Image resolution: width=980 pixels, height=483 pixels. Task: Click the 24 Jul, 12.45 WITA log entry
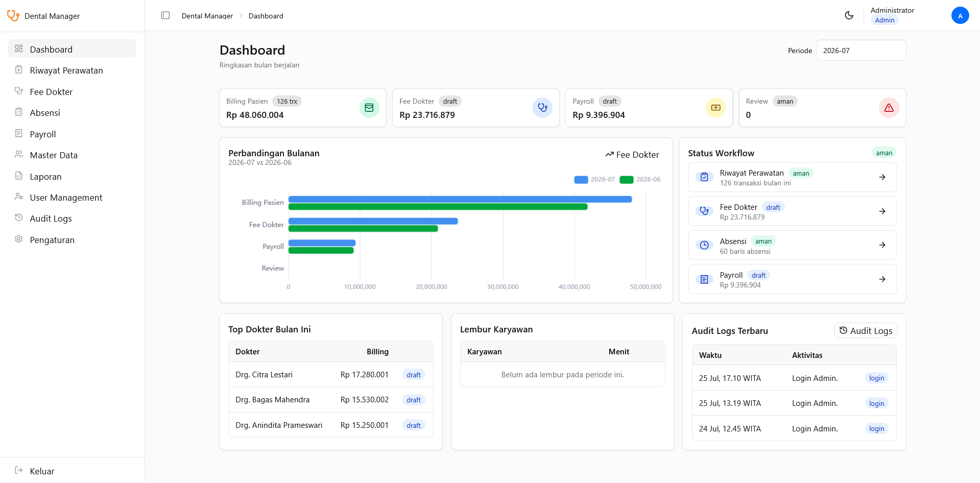click(794, 428)
